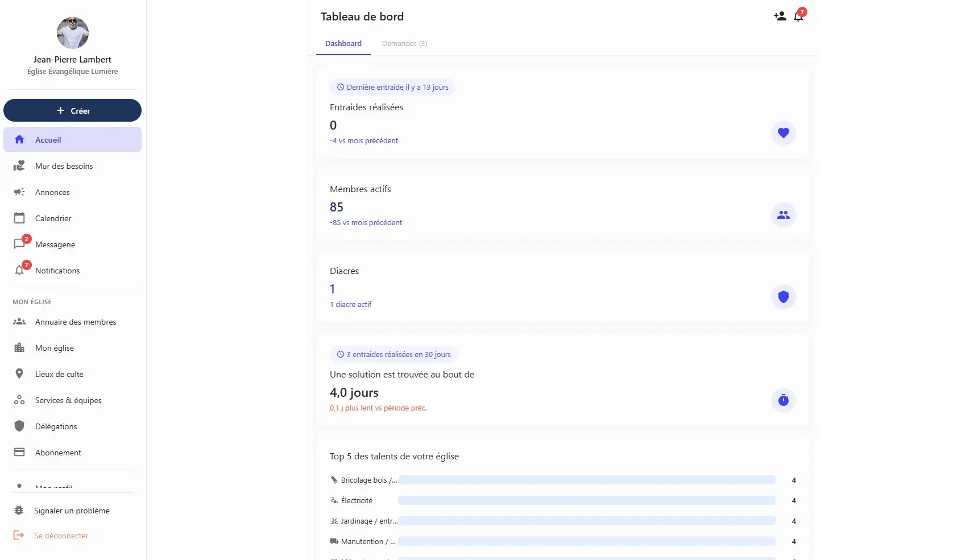Click the Délégations shield icon in sidebar
This screenshot has height=560, width=978.
[19, 426]
